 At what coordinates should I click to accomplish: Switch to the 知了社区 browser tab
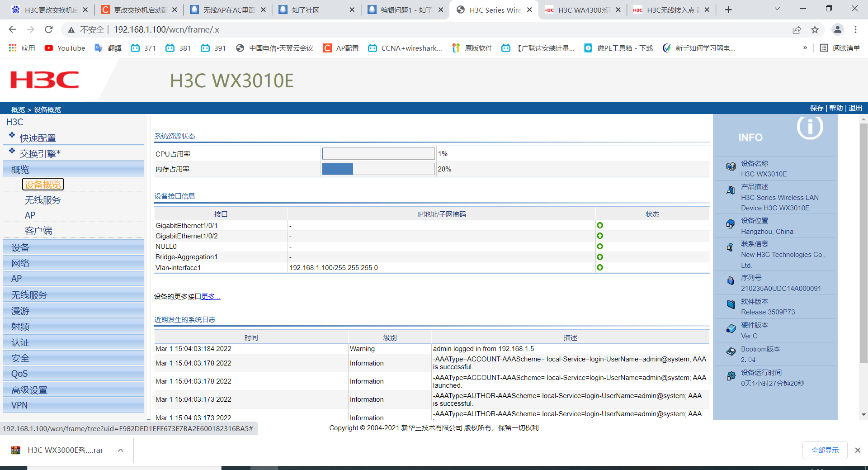pos(316,10)
